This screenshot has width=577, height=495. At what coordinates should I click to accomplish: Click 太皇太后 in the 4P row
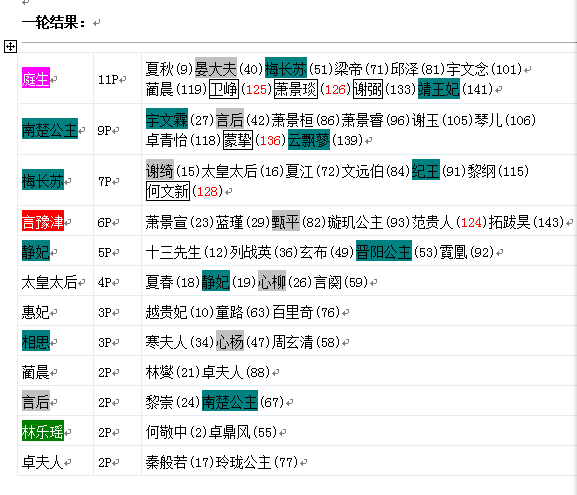click(x=50, y=282)
